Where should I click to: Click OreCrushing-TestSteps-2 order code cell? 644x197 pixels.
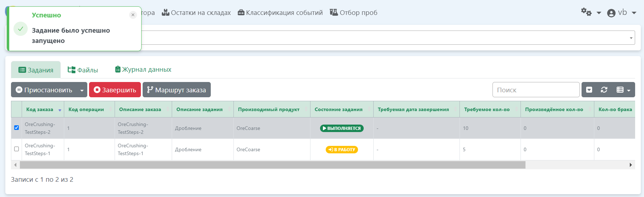pyautogui.click(x=43, y=128)
